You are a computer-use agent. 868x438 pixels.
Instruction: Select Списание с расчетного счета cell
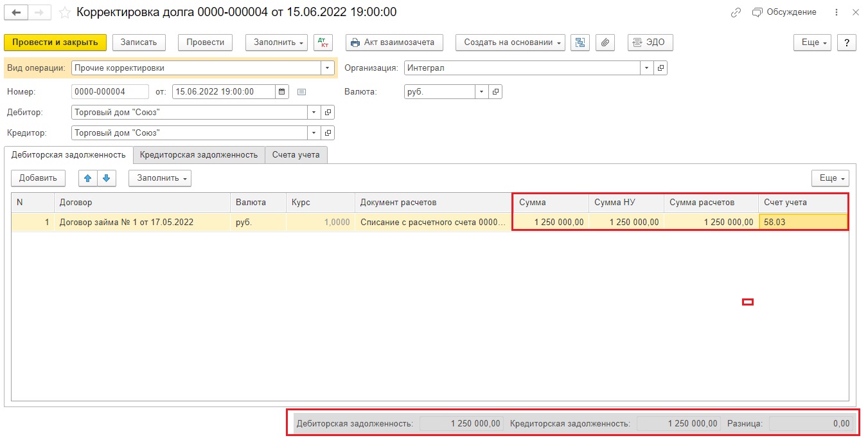click(433, 222)
